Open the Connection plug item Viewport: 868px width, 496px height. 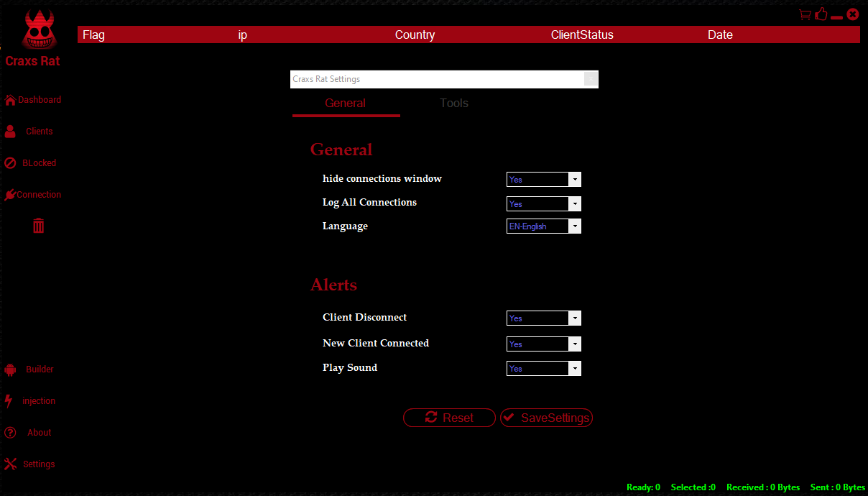[33, 195]
